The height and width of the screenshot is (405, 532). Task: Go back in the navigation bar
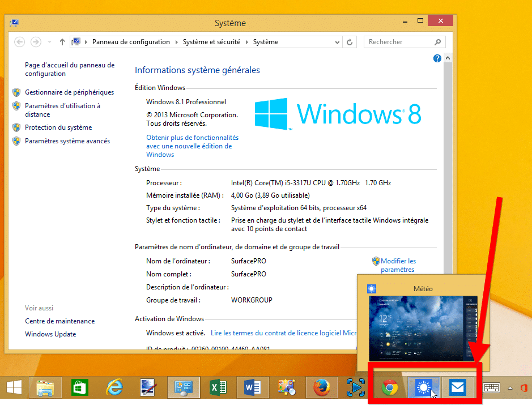click(x=20, y=42)
